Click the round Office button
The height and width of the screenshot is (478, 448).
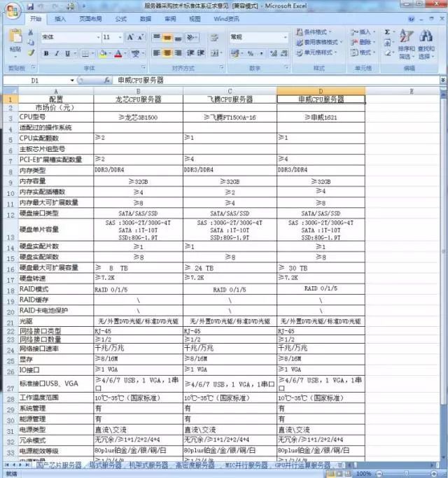(10, 10)
